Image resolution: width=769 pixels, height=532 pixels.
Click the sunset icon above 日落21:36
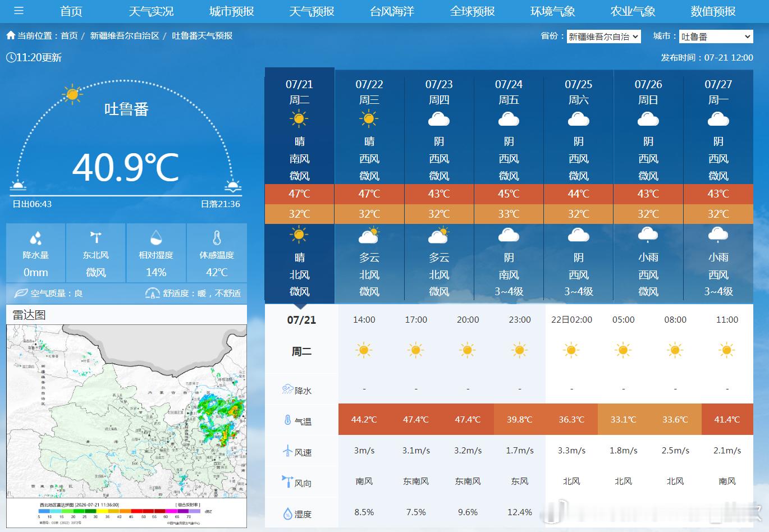click(233, 186)
